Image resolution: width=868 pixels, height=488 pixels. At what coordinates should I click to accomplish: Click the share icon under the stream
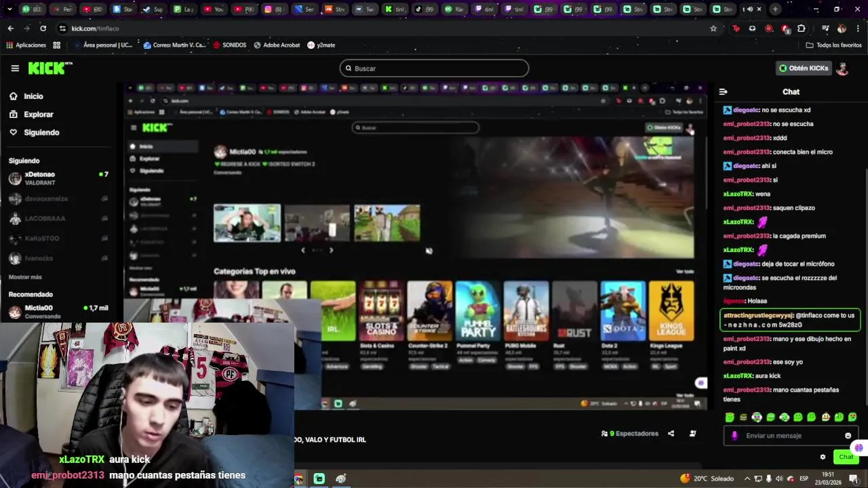[671, 434]
